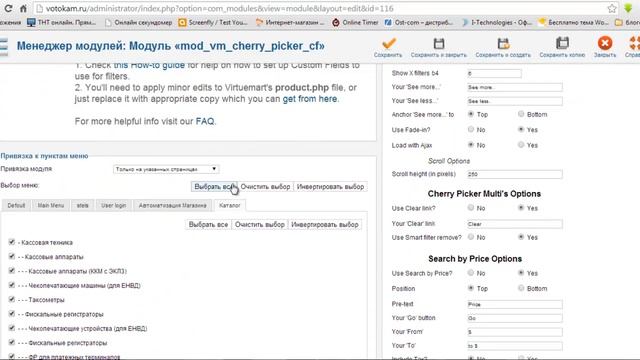Click the Сохранить и закрыть disk icon
This screenshot has width=640, height=360.
(x=439, y=43)
